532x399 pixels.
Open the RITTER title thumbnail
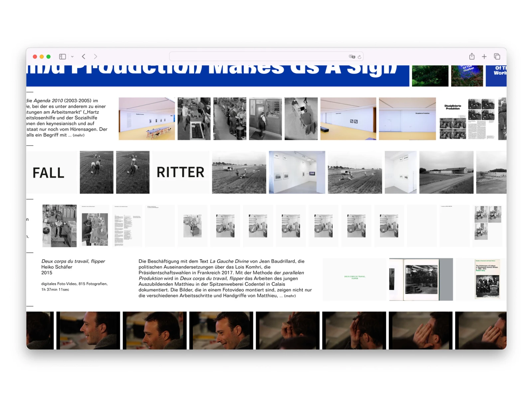181,172
